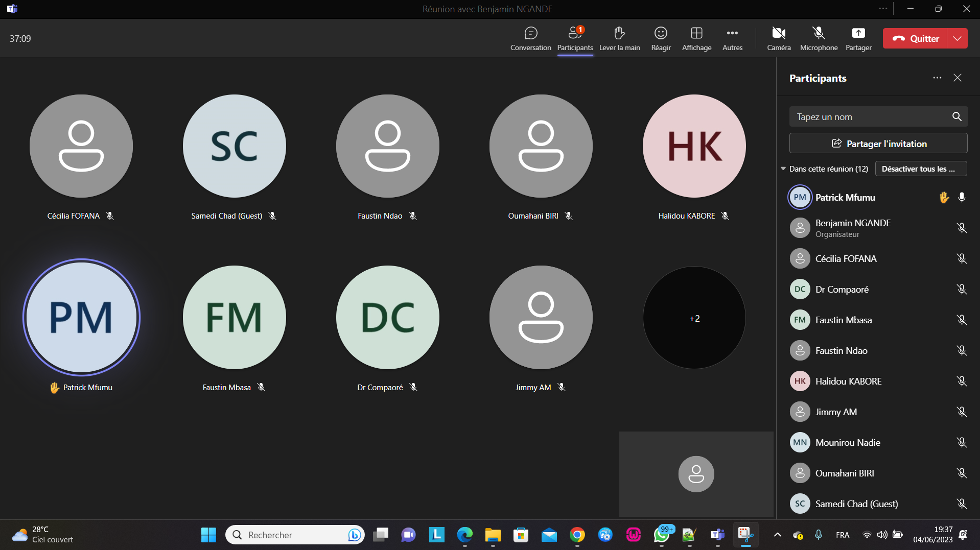The image size is (980, 550).
Task: Open Participants panel more options ellipsis
Action: coord(937,78)
